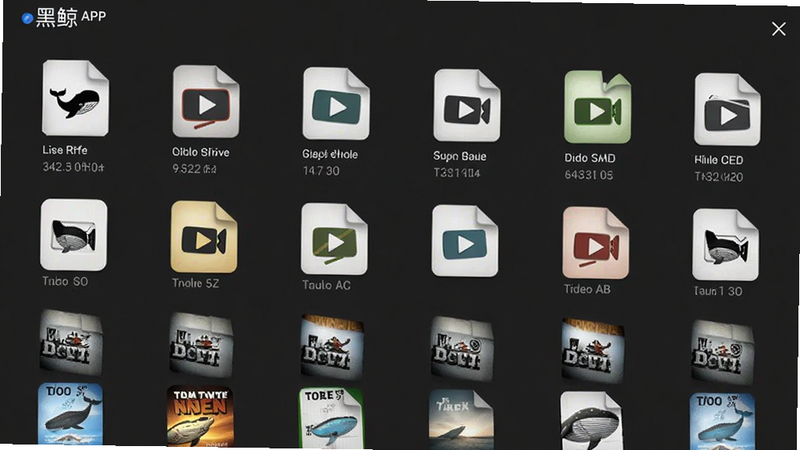Close the 黑鲸 APP panel
The image size is (800, 450).
(779, 29)
